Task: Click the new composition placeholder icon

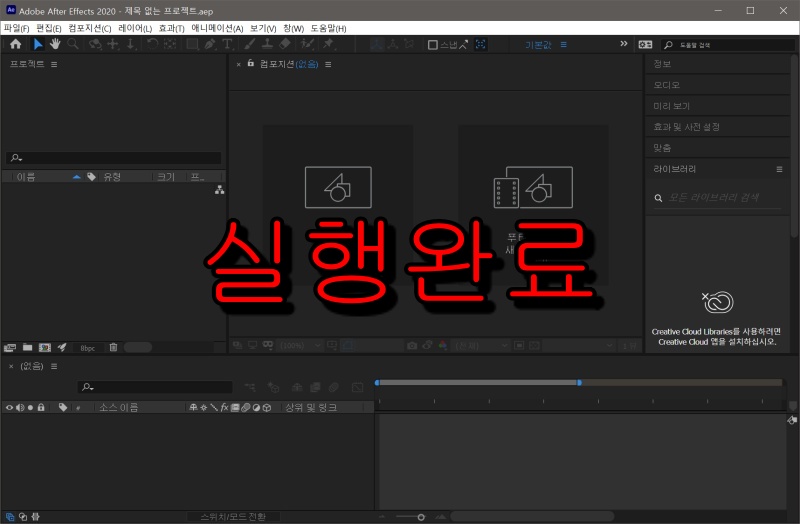Action: pos(338,187)
